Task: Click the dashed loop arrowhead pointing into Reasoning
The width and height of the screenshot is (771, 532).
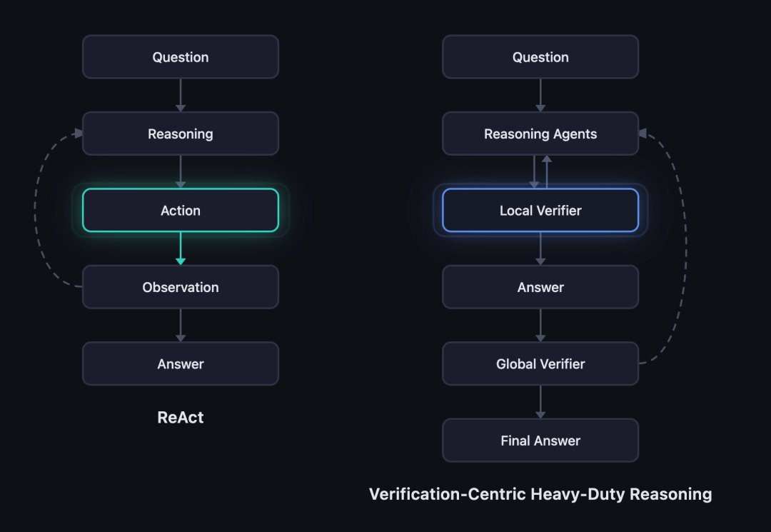Action: click(79, 134)
